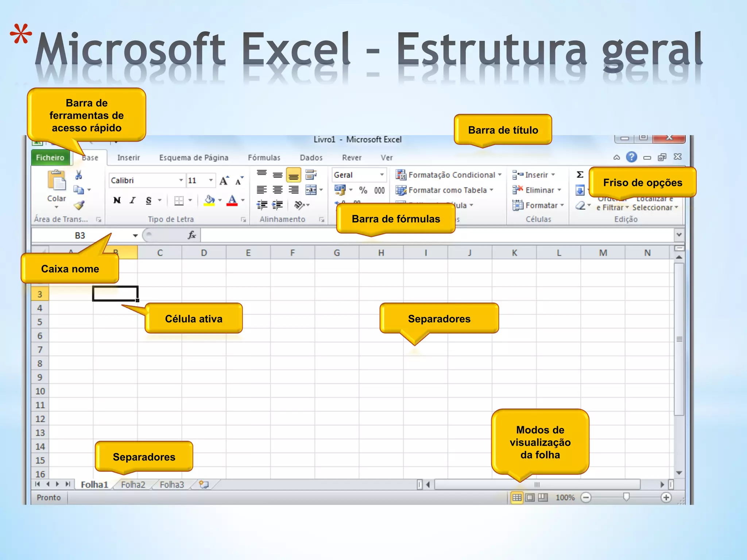Image resolution: width=747 pixels, height=560 pixels.
Task: Click the column D header
Action: [x=204, y=253]
